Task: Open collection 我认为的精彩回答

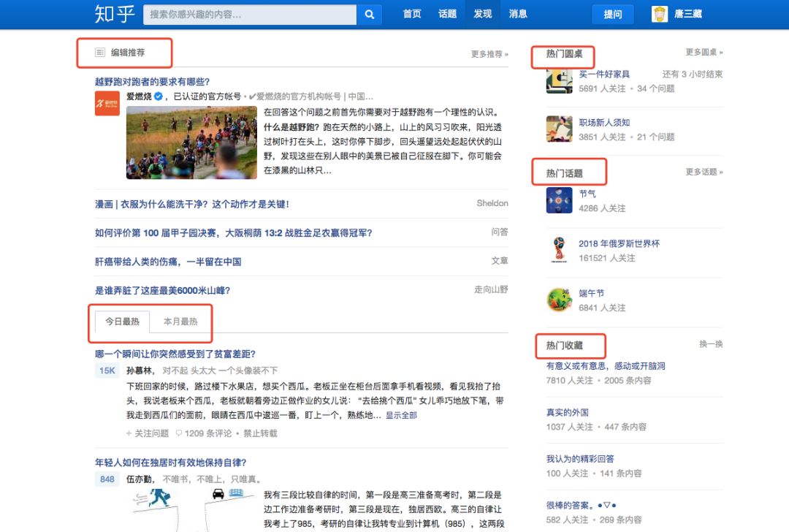Action: click(x=580, y=458)
